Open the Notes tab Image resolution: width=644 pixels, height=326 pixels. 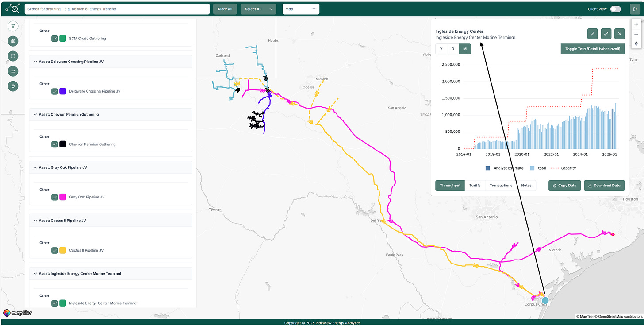click(526, 186)
